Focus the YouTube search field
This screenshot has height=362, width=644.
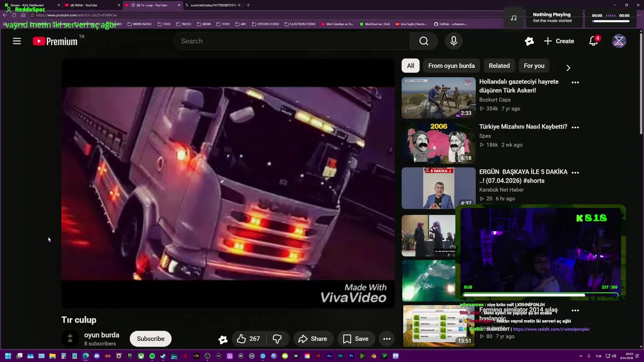pos(292,41)
